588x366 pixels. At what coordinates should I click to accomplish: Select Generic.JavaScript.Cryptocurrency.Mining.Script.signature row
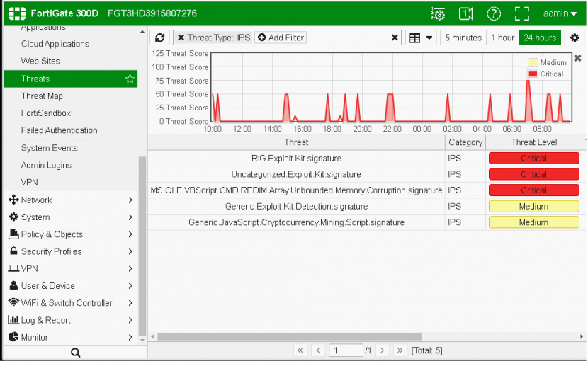click(296, 223)
